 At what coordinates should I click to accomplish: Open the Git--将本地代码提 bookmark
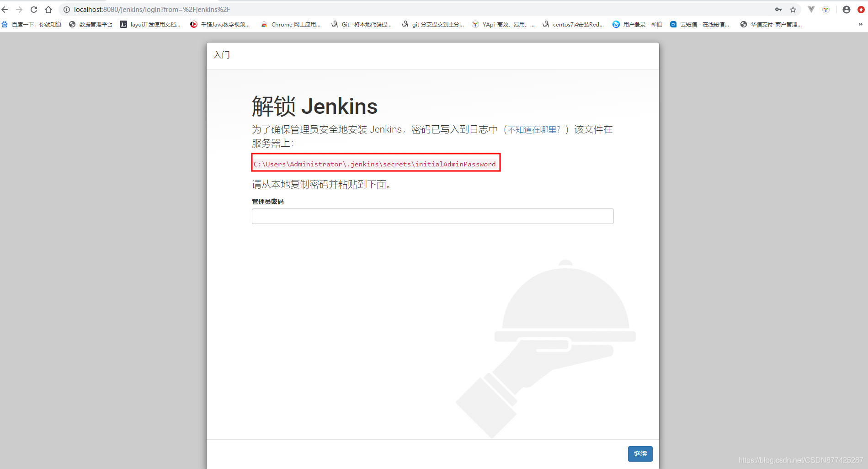coord(362,24)
